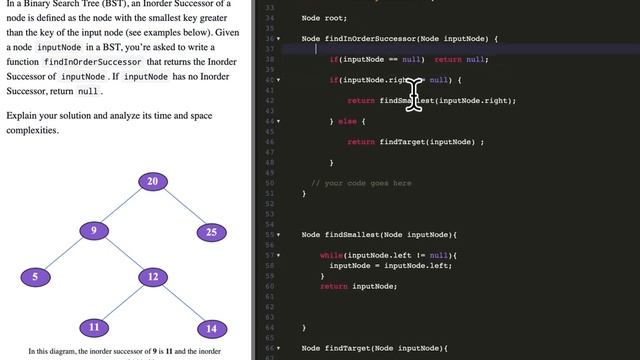The height and width of the screenshot is (360, 640).
Task: Click 'Node findSmallest(Node inputNode){' line
Action: [x=379, y=235]
